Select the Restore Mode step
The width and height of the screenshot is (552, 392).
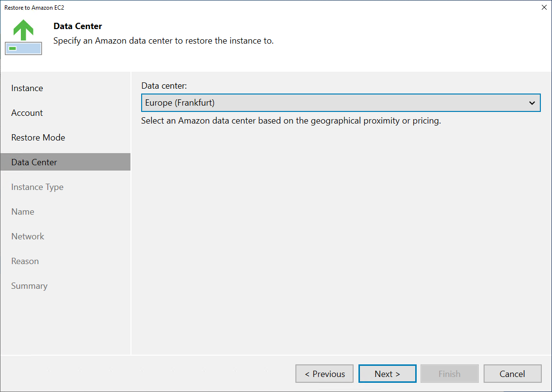[38, 138]
